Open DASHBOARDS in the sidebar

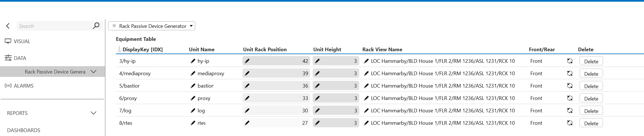click(24, 130)
